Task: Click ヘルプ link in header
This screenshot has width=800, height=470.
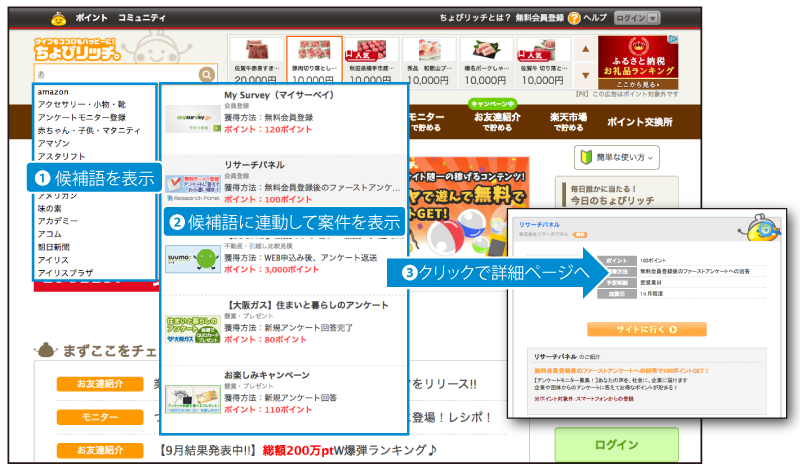Action: 595,18
